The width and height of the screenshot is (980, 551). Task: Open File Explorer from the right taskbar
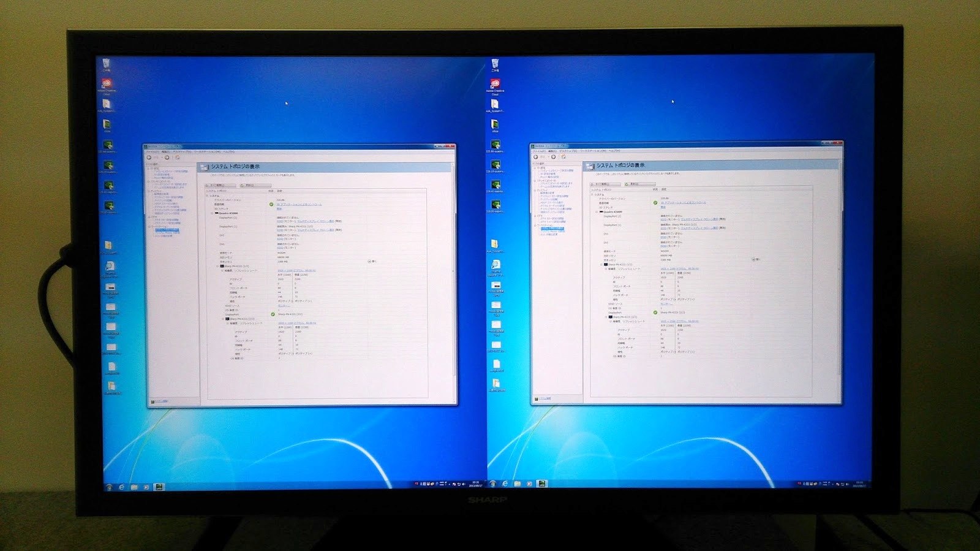[x=518, y=484]
